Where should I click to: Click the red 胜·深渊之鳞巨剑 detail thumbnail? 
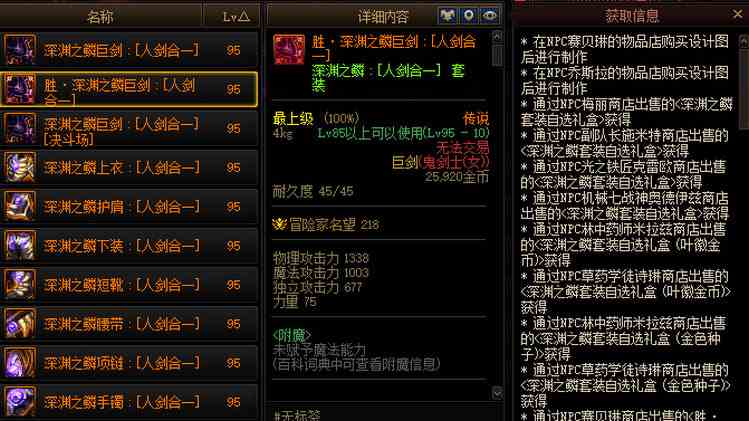(289, 49)
